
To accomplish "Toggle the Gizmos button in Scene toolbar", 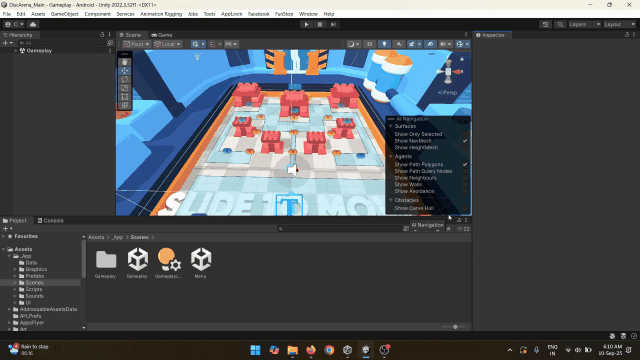I will click(x=460, y=44).
